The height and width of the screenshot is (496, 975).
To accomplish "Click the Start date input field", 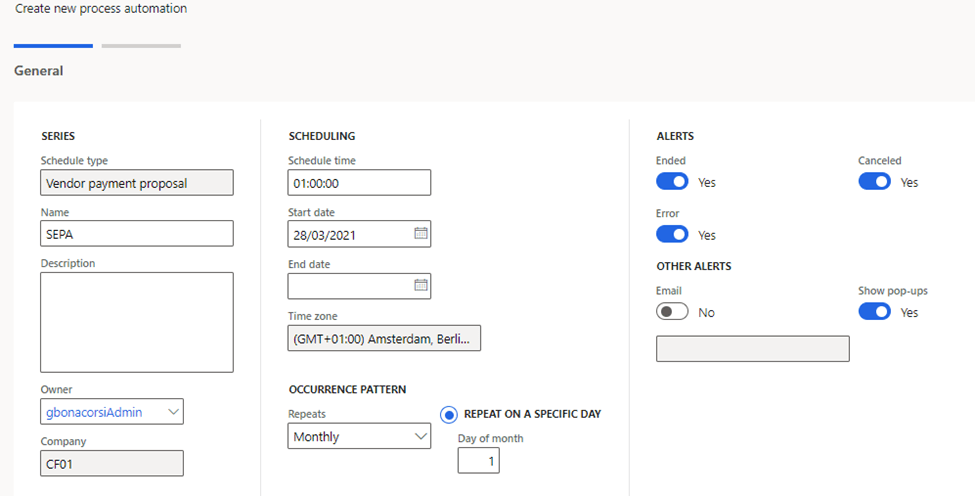I will [349, 234].
